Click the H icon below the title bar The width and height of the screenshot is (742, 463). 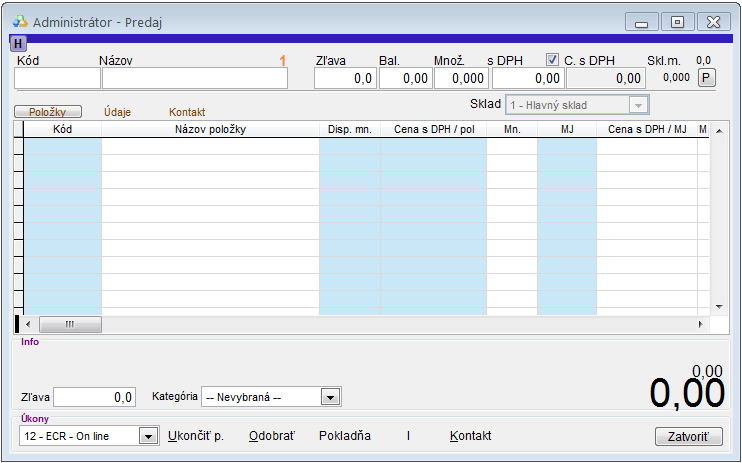[19, 43]
